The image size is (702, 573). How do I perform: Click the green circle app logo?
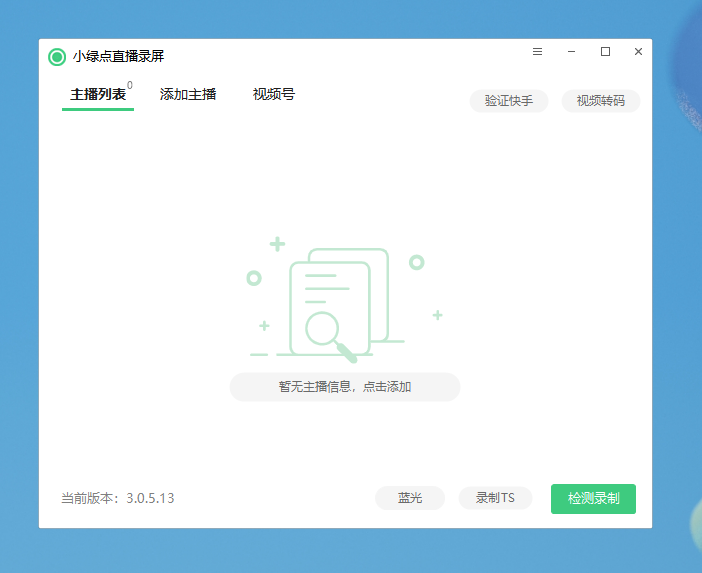click(57, 57)
